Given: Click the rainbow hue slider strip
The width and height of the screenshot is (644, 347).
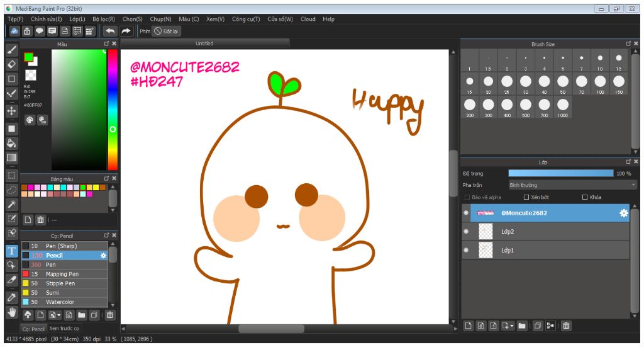Looking at the screenshot, I should 113,110.
